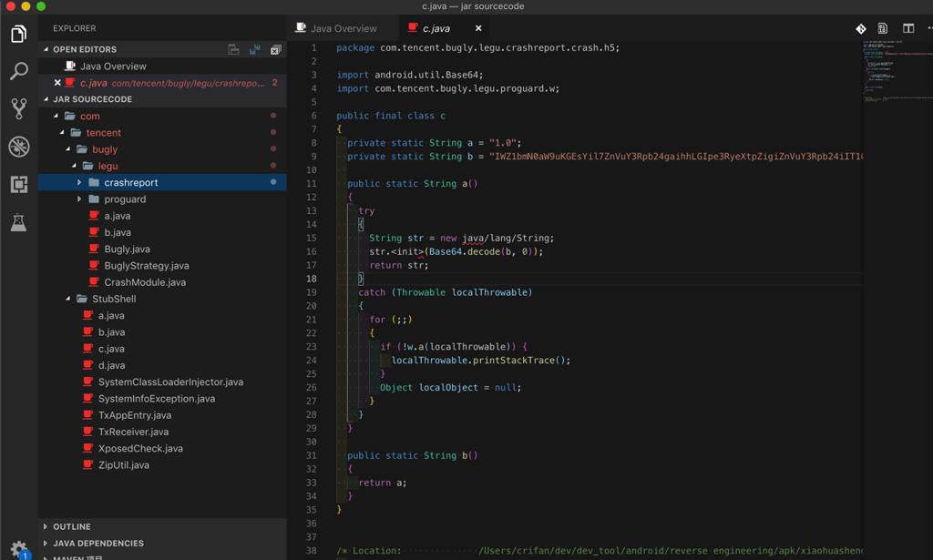Open the Source Control view
933x560 pixels.
tap(18, 109)
